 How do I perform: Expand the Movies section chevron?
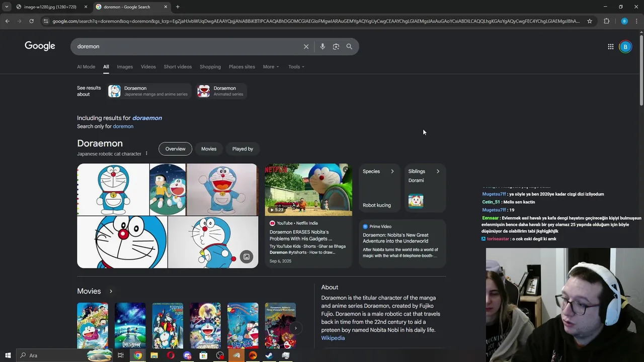[111, 291]
